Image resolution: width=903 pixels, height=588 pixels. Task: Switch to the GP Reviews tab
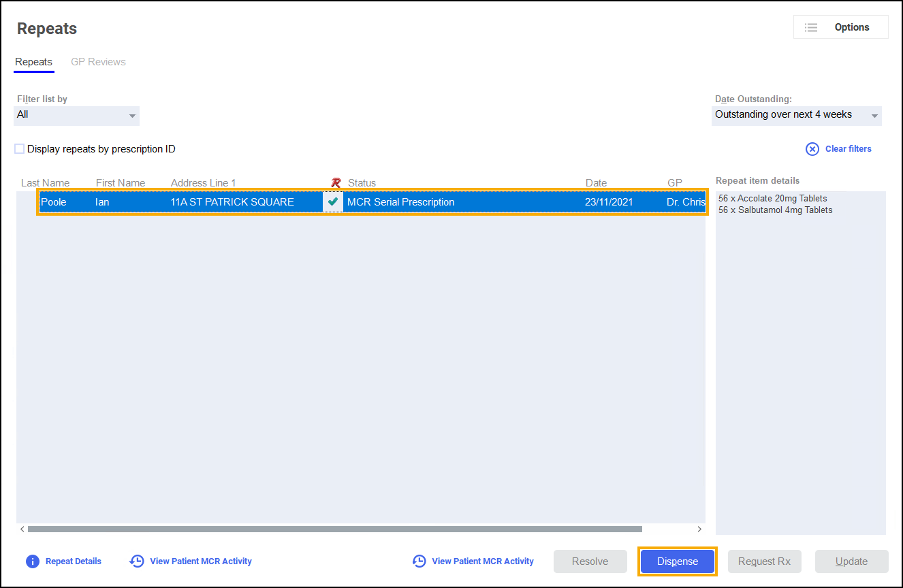click(x=98, y=62)
